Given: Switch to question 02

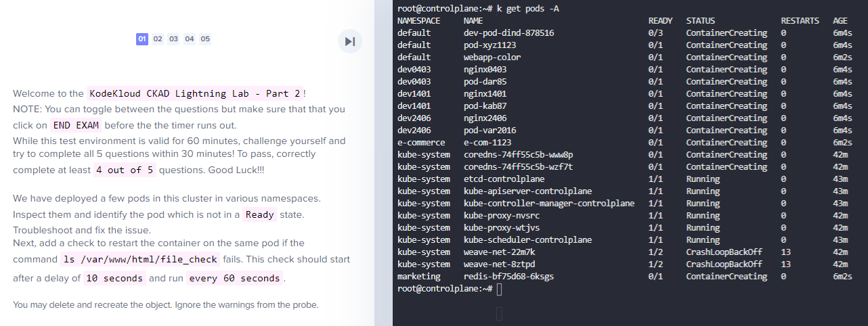Looking at the screenshot, I should pos(158,39).
